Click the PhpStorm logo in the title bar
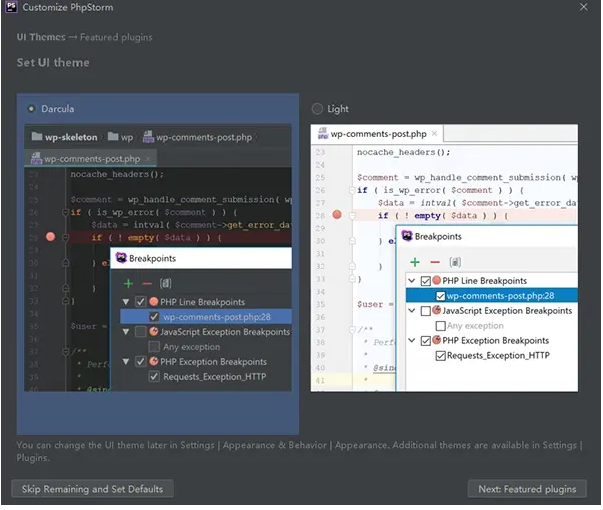 coord(10,8)
